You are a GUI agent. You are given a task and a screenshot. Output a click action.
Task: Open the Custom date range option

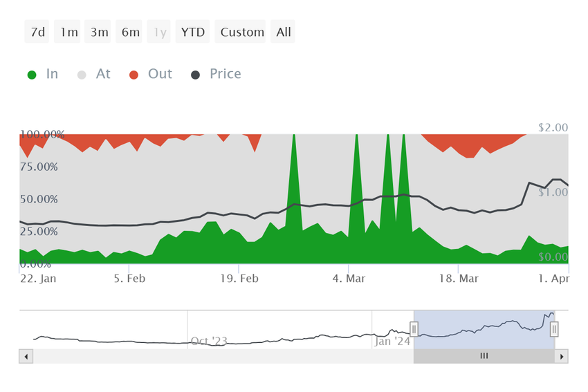point(240,32)
